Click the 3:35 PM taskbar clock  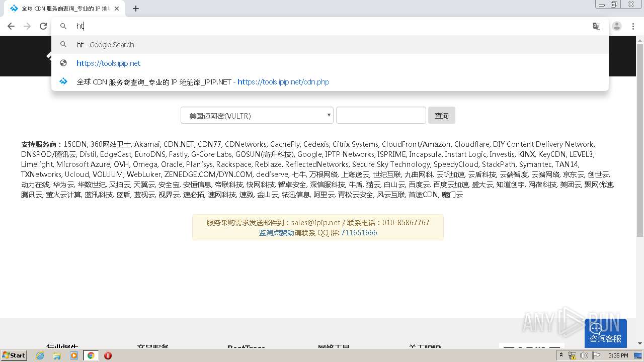(x=618, y=355)
